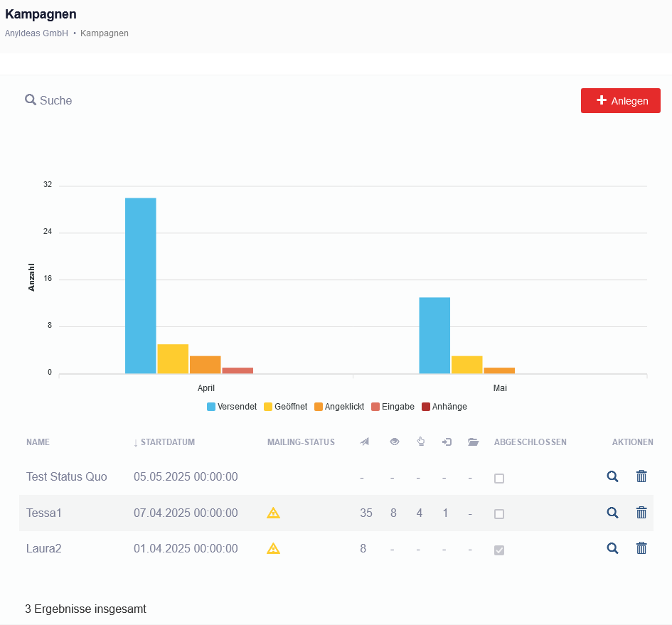Screen dimensions: 672x625
Task: Check the Abgeschlossen box for Tessa1
Action: point(499,514)
